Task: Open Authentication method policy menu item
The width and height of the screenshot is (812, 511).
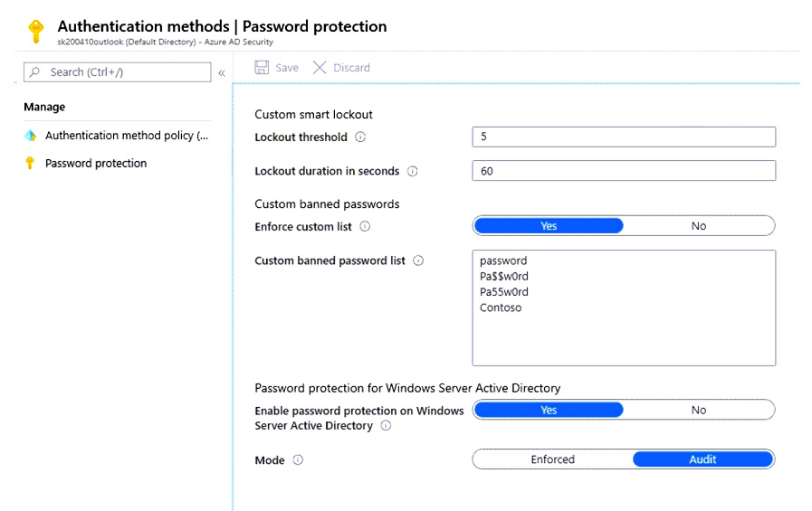Action: [x=126, y=136]
